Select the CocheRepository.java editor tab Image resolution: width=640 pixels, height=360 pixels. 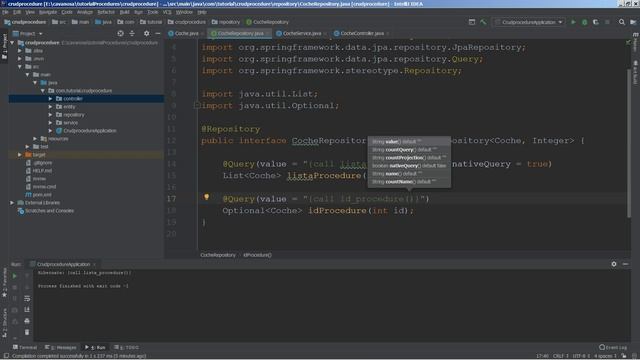pos(240,33)
